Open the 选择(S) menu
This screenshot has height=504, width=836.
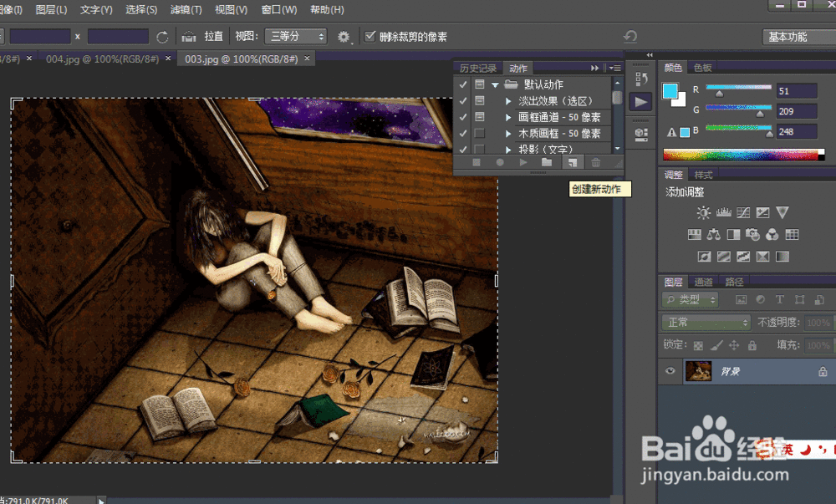coord(141,9)
